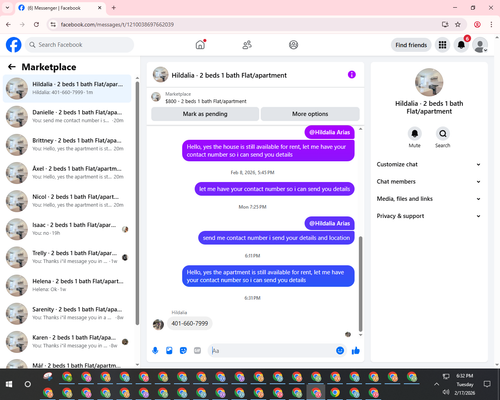500x400 pixels.
Task: Click taskbar volume speaker icon
Action: tap(446, 392)
